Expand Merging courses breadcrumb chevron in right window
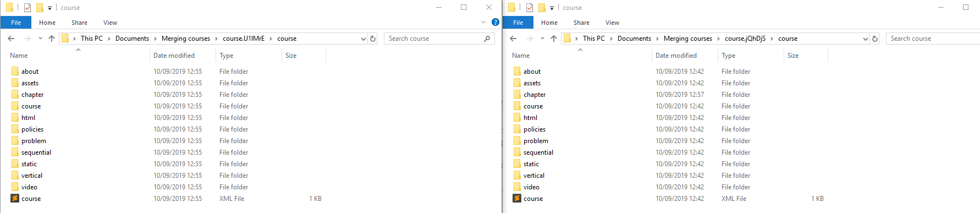 [718, 39]
